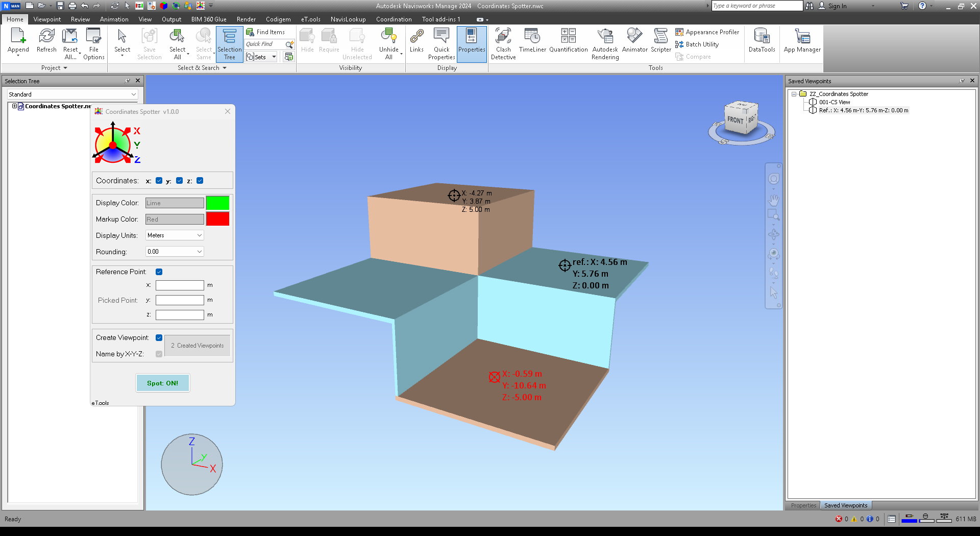Click the Spot: ON! button
Screen dimensions: 980x536
click(x=162, y=383)
